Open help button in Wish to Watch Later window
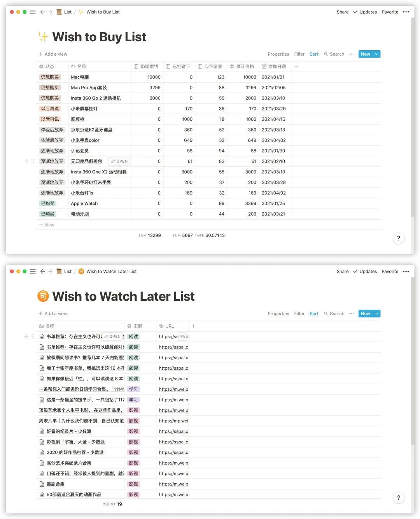Screen dimensions: 420x519 coord(399,498)
